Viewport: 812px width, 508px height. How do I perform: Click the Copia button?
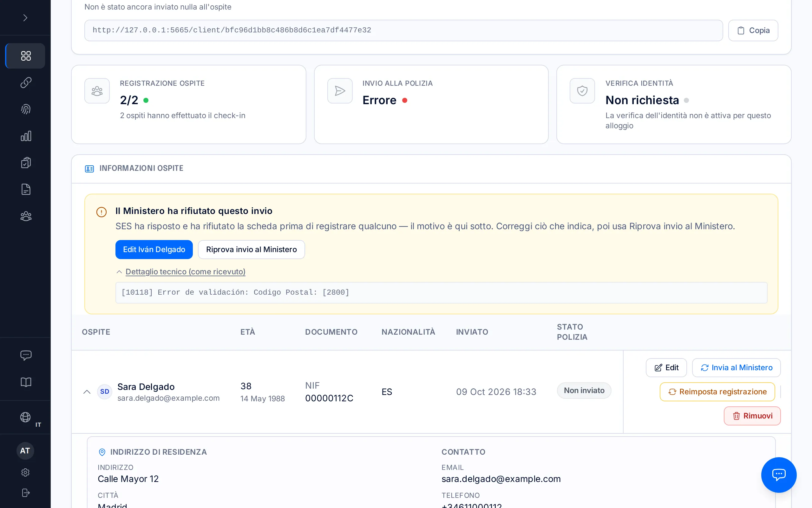click(753, 30)
